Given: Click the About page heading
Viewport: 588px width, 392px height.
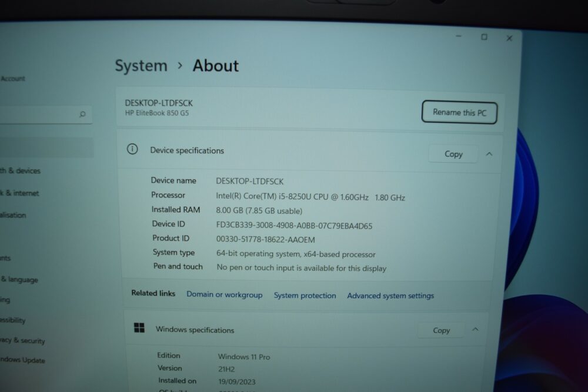Looking at the screenshot, I should tap(216, 66).
